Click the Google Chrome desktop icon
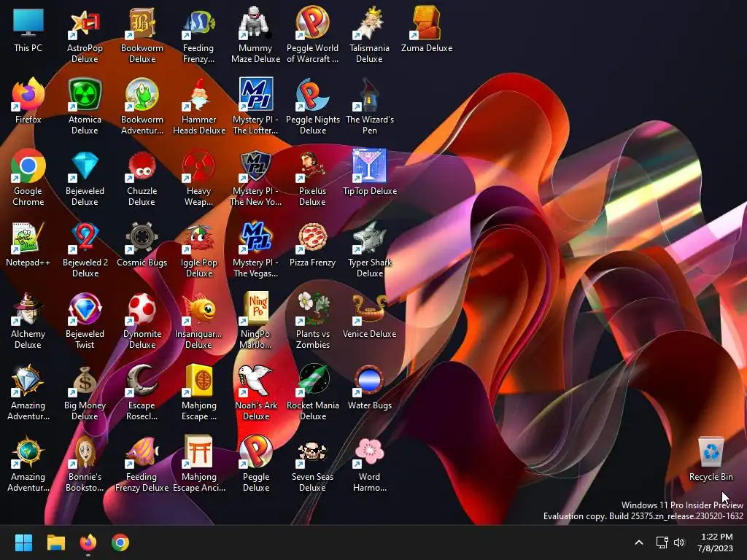This screenshot has height=560, width=747. point(28,166)
